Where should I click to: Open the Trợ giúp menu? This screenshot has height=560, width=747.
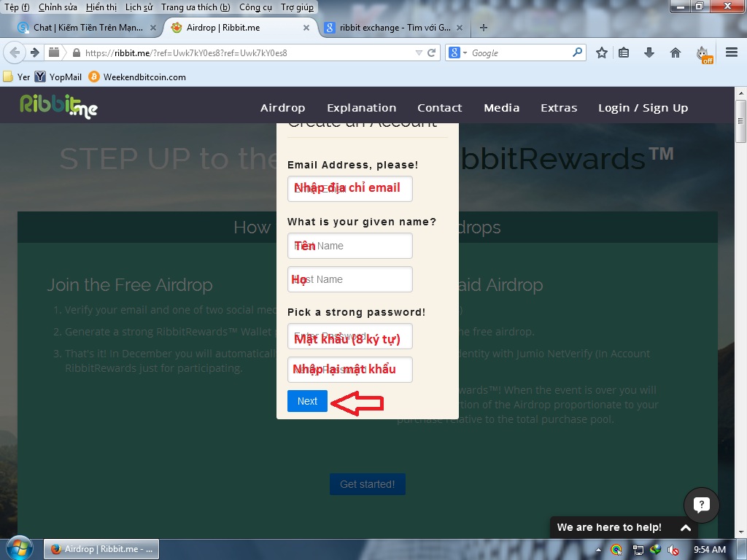point(297,7)
